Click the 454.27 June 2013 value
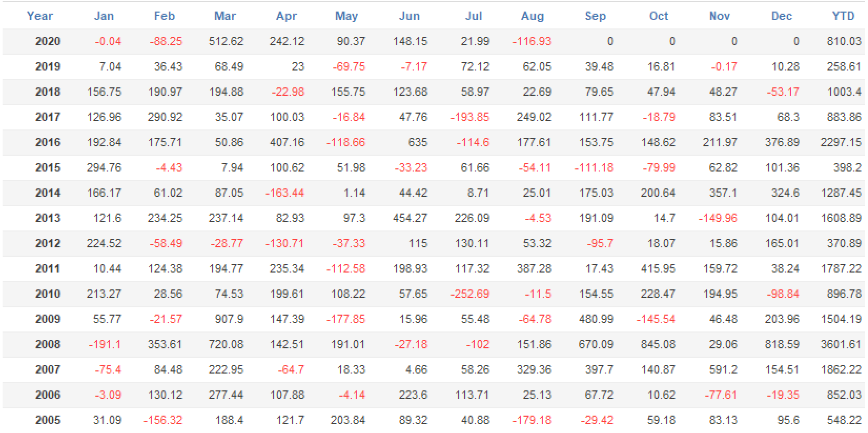 pyautogui.click(x=410, y=218)
